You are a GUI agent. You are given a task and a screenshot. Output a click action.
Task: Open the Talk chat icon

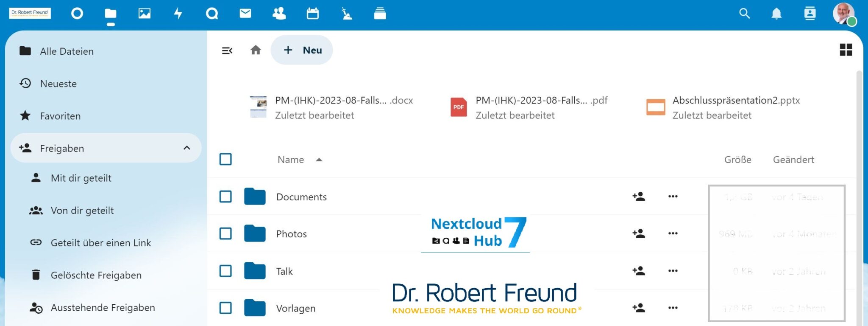click(212, 14)
